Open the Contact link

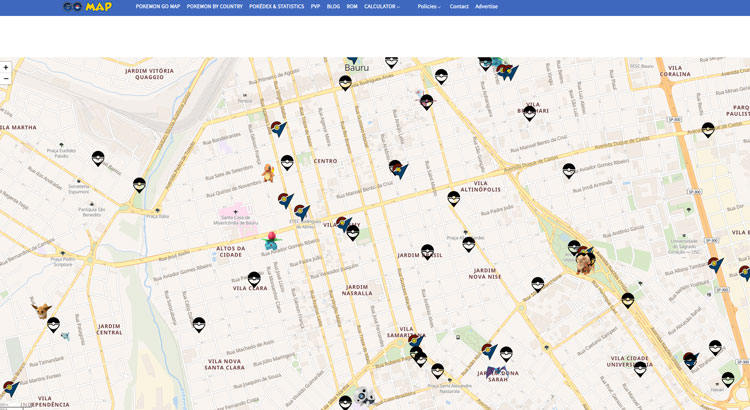[459, 6]
